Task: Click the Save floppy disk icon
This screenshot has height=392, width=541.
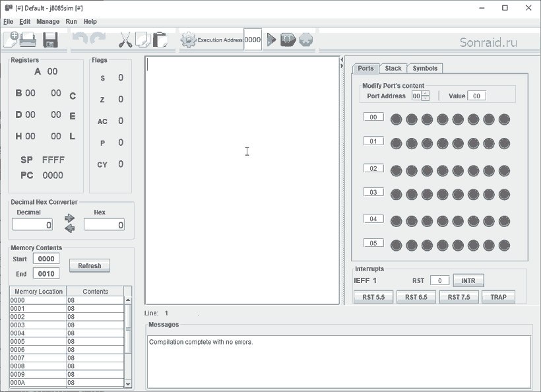Action: tap(50, 40)
